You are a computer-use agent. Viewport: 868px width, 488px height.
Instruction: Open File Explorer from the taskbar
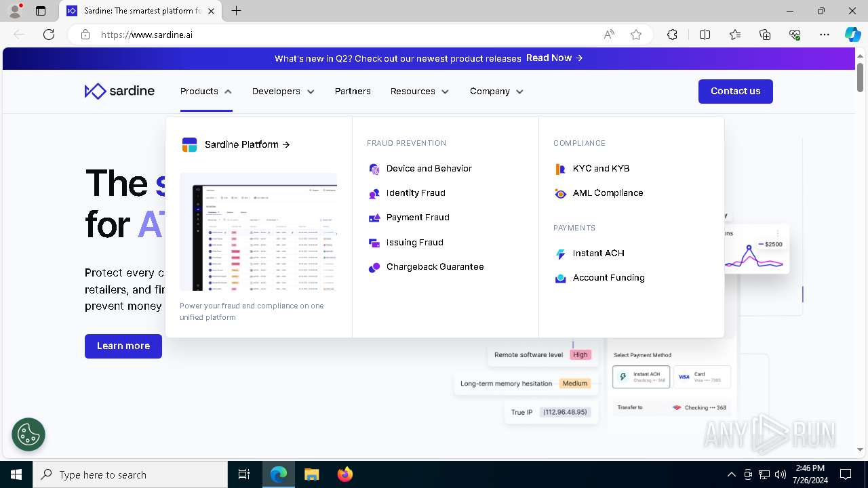(x=311, y=474)
